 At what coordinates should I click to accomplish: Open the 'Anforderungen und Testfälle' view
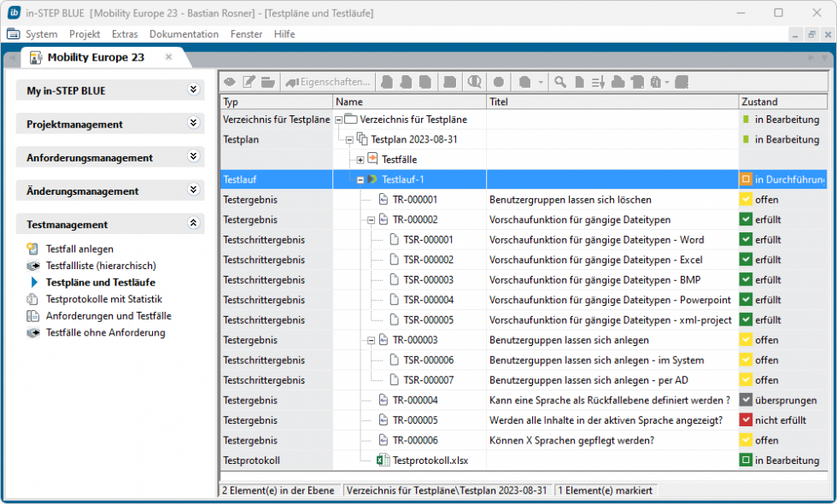coord(104,317)
